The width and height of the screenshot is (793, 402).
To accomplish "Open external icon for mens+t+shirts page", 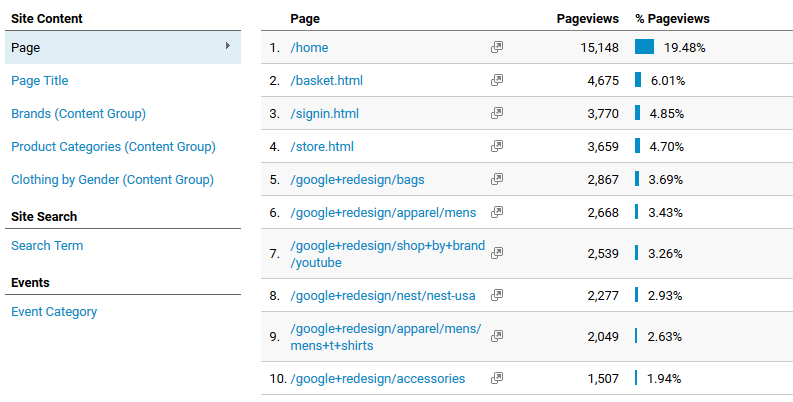I will coord(497,336).
